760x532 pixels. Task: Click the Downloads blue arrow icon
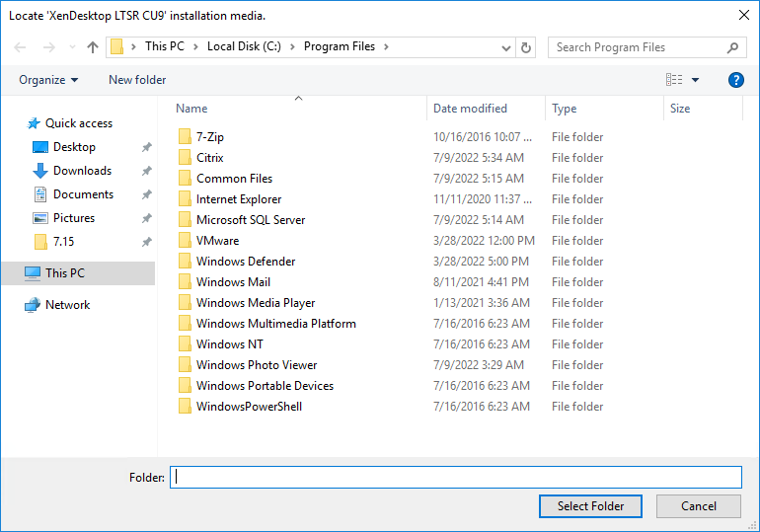[x=40, y=171]
